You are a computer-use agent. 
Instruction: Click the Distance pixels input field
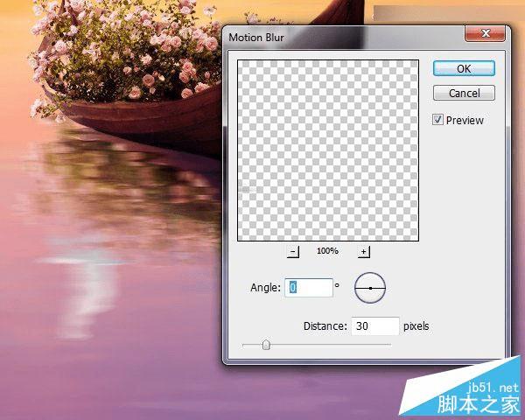375,325
